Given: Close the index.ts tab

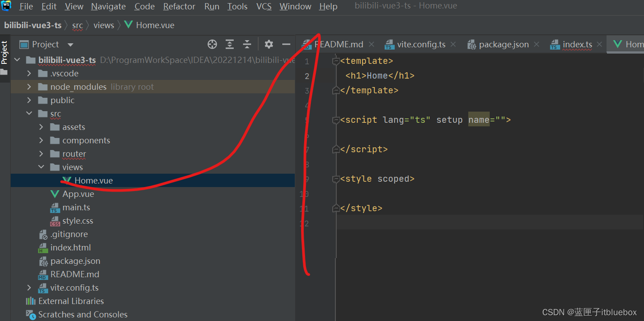Looking at the screenshot, I should click(x=599, y=44).
